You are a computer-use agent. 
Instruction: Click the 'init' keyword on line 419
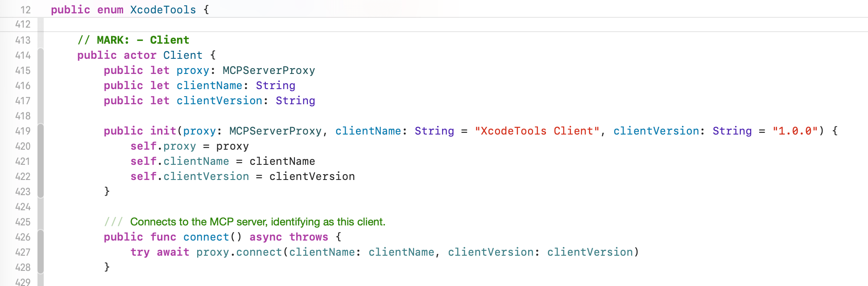click(x=163, y=131)
